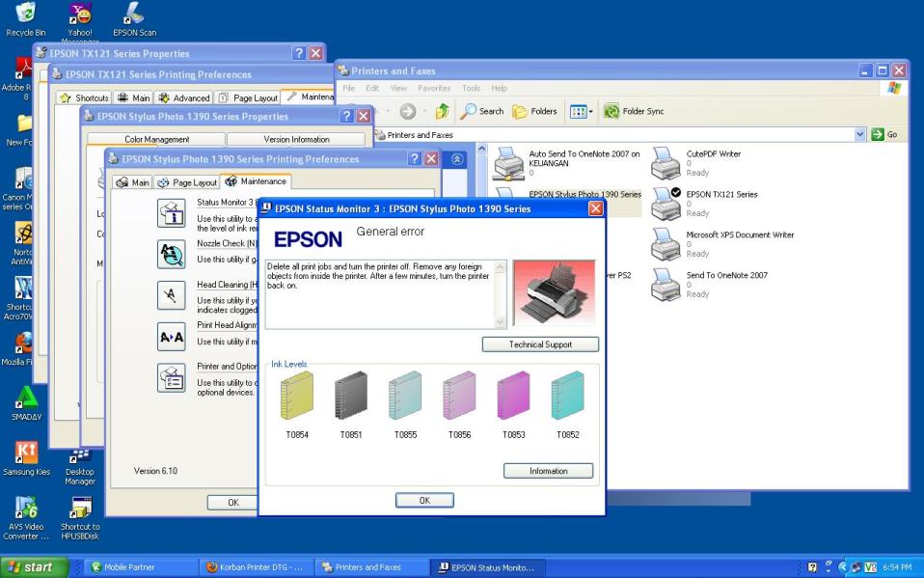This screenshot has width=924, height=578.
Task: Open the Windows start menu
Action: pos(34,567)
